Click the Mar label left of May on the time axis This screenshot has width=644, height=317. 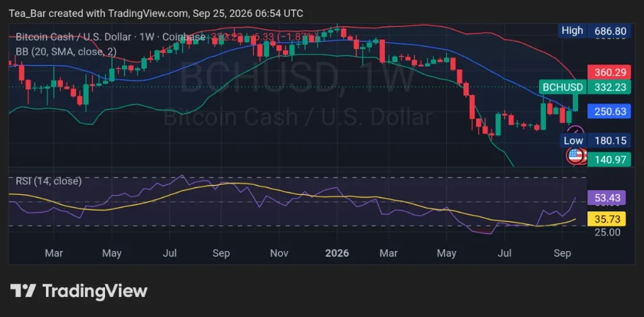pos(54,253)
